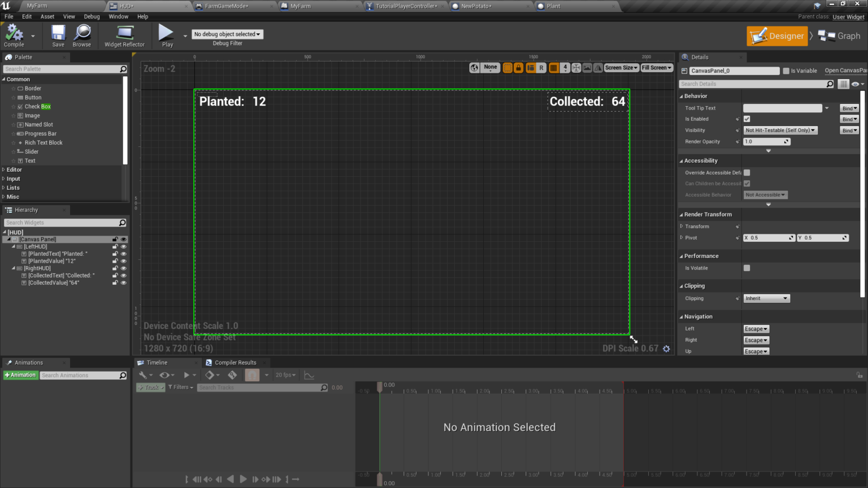Open the Window menu
868x488 pixels.
pyautogui.click(x=117, y=16)
